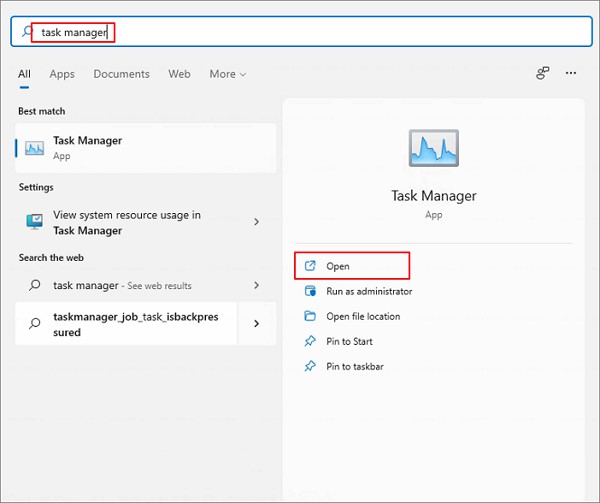Click the Task Manager icon in Best match
Image resolution: width=600 pixels, height=503 pixels.
35,148
